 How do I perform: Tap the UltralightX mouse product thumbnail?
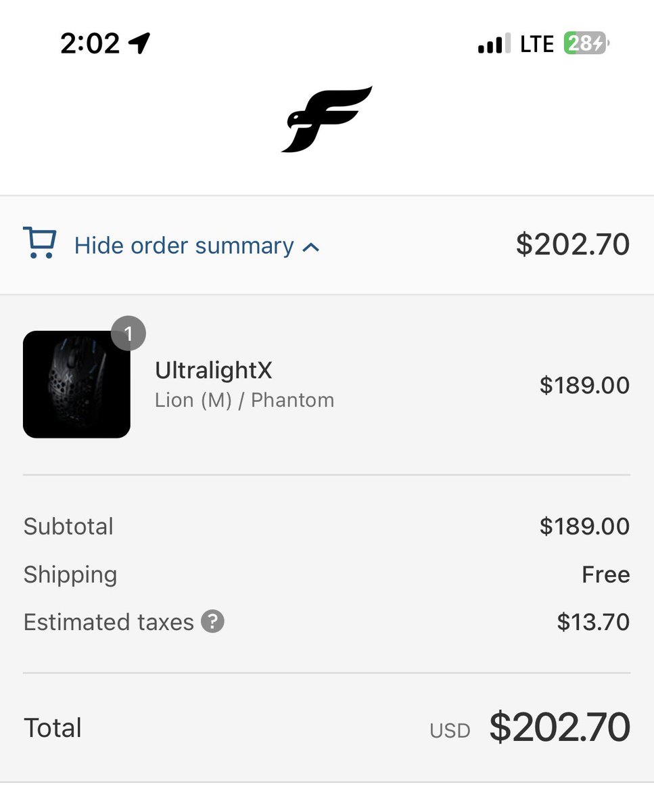[76, 384]
